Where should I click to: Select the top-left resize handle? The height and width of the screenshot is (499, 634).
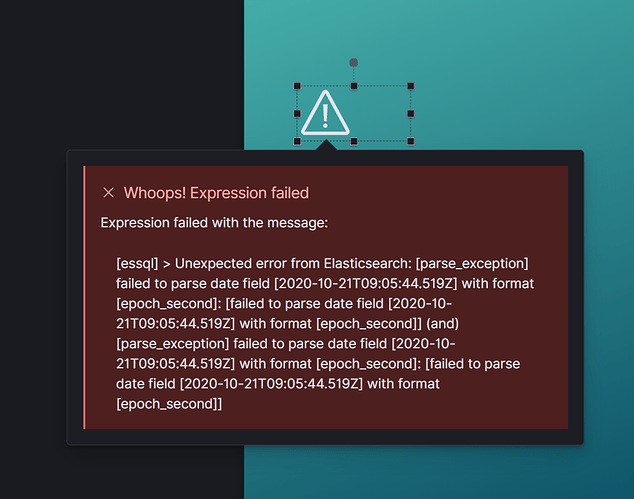pyautogui.click(x=297, y=86)
